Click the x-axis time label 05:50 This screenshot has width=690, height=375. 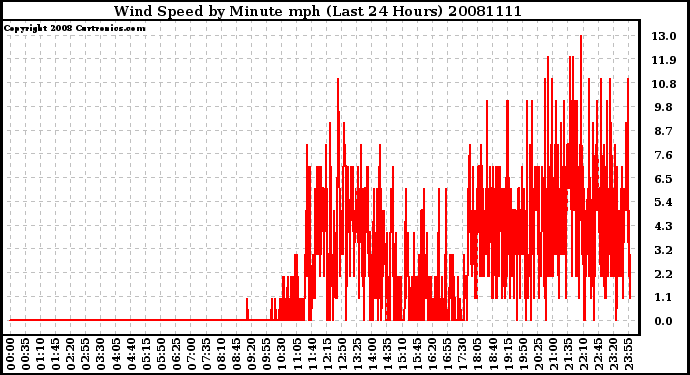(x=161, y=354)
